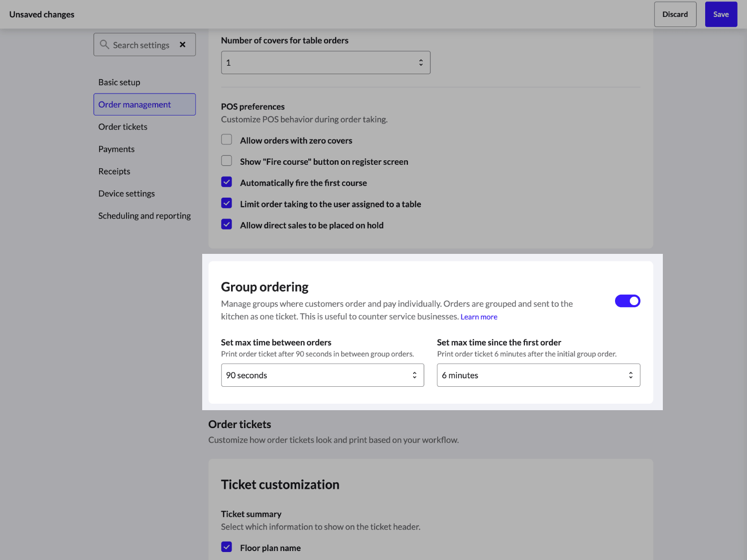Open Learn more link for group ordering
The image size is (747, 560).
479,317
